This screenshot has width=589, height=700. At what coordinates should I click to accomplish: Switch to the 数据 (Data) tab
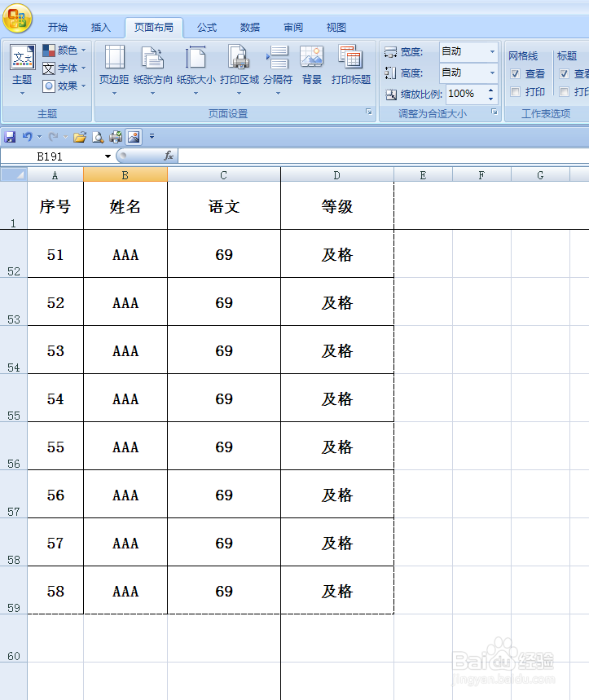coord(250,28)
